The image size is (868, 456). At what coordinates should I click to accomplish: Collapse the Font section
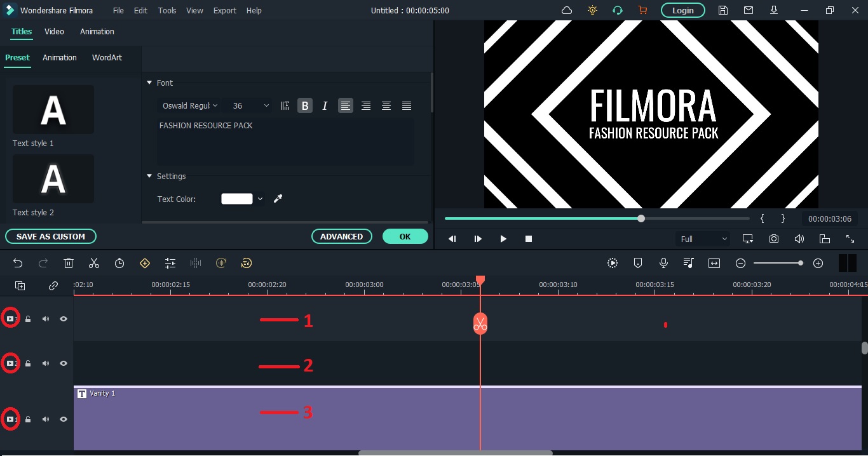(x=149, y=83)
